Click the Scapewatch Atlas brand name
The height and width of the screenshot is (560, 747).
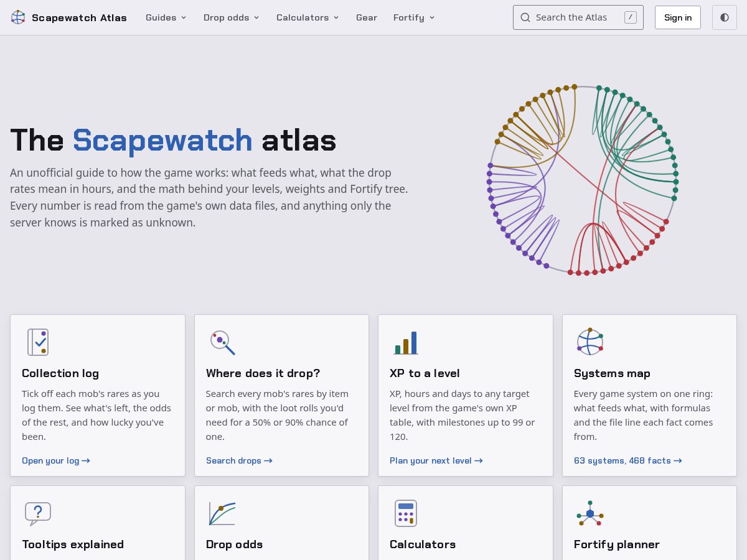click(x=79, y=17)
